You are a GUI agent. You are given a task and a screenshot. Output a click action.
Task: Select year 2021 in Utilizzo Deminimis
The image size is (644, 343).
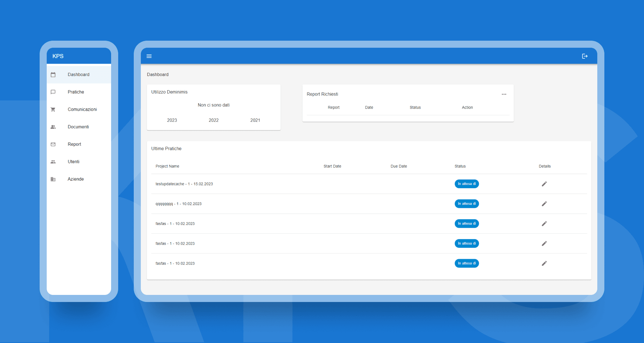(x=255, y=120)
